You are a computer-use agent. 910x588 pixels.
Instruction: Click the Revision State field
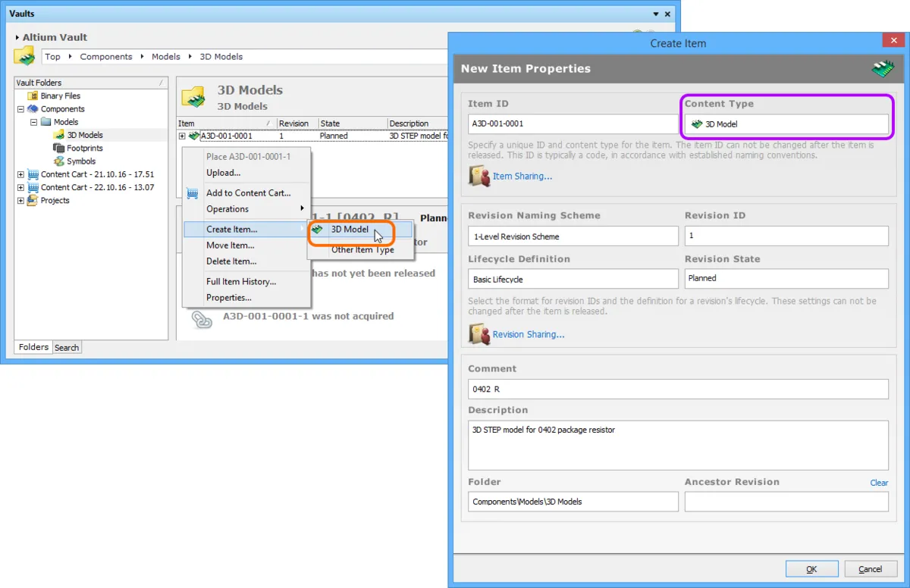[x=786, y=279]
